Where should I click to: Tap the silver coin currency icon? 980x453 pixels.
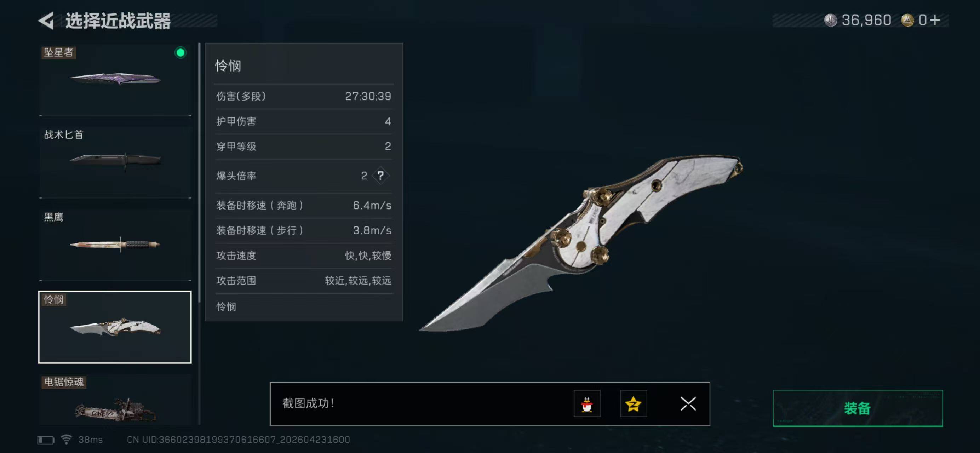point(831,20)
